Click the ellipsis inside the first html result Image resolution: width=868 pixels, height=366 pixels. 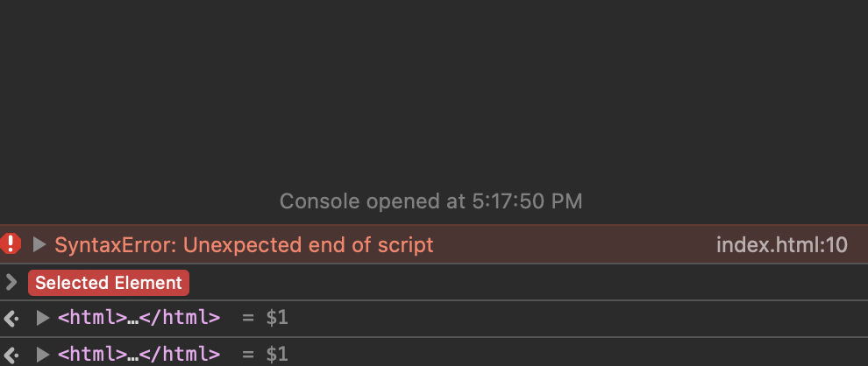(133, 319)
